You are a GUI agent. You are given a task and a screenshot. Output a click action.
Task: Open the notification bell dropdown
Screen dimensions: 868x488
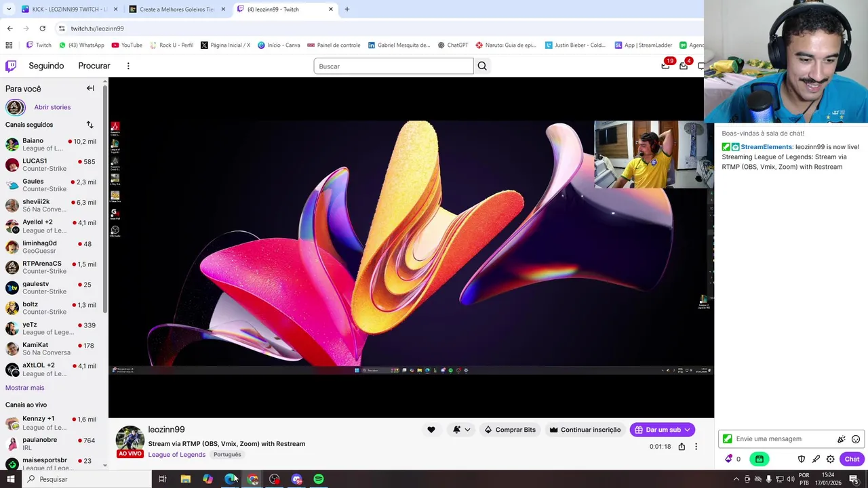point(462,430)
